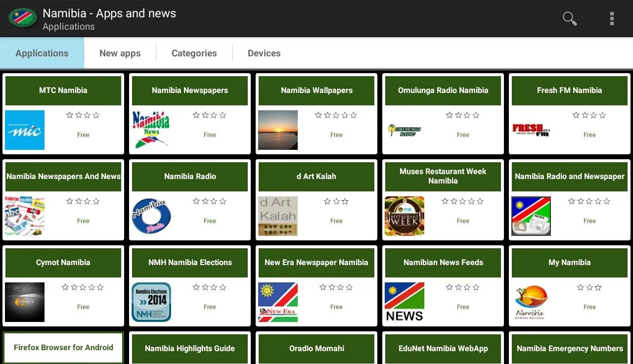The width and height of the screenshot is (633, 364).
Task: Open the Namibian NEWS flag icon
Action: pyautogui.click(x=405, y=302)
